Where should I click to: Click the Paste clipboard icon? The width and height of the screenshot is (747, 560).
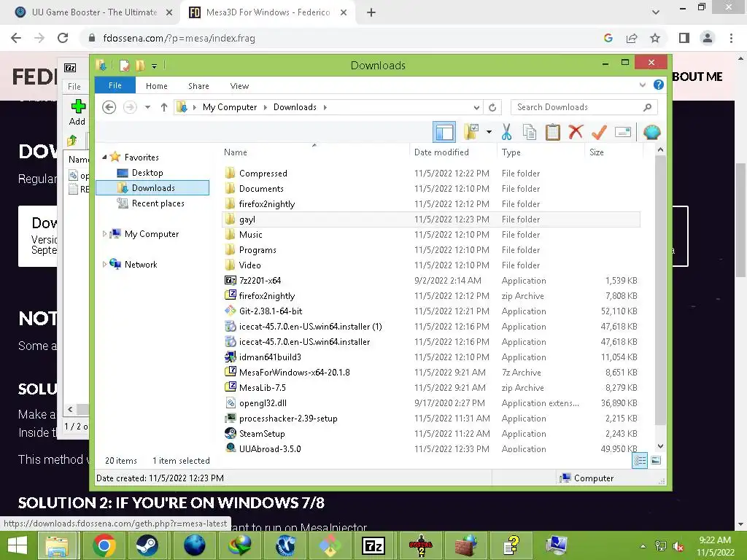(553, 132)
